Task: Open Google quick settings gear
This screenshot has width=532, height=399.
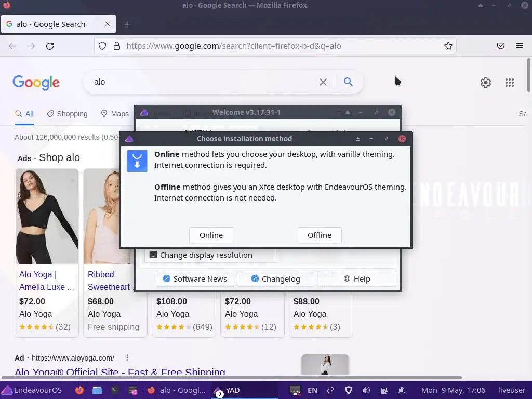Action: 486,83
